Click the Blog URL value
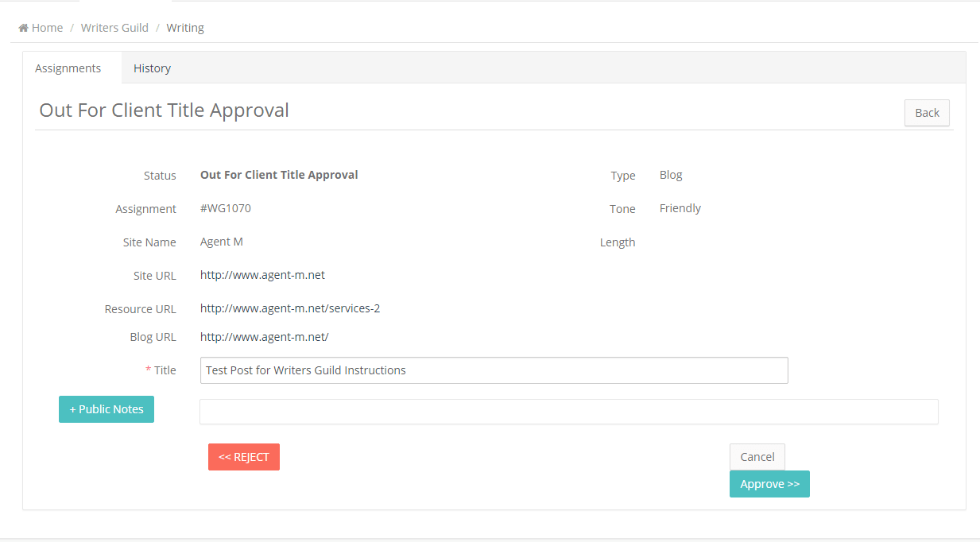Viewport: 980px width, 542px height. [264, 337]
